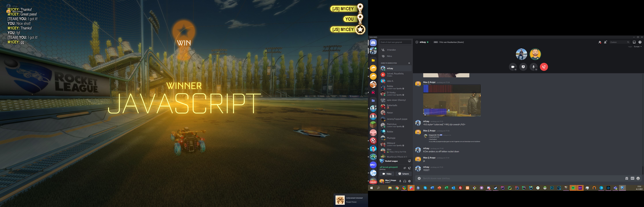Open camera options arrow on the video button
Viewport: 644px width, 207px height.
click(515, 69)
